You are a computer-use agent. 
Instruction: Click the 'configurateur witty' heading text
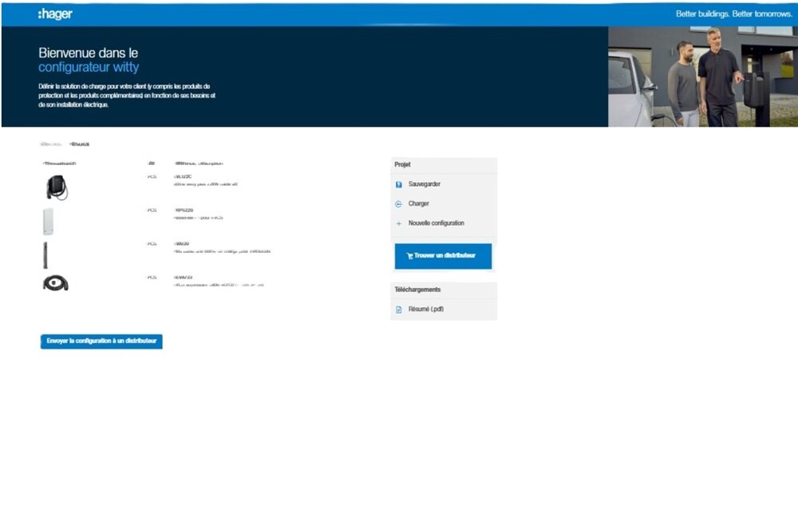[89, 67]
